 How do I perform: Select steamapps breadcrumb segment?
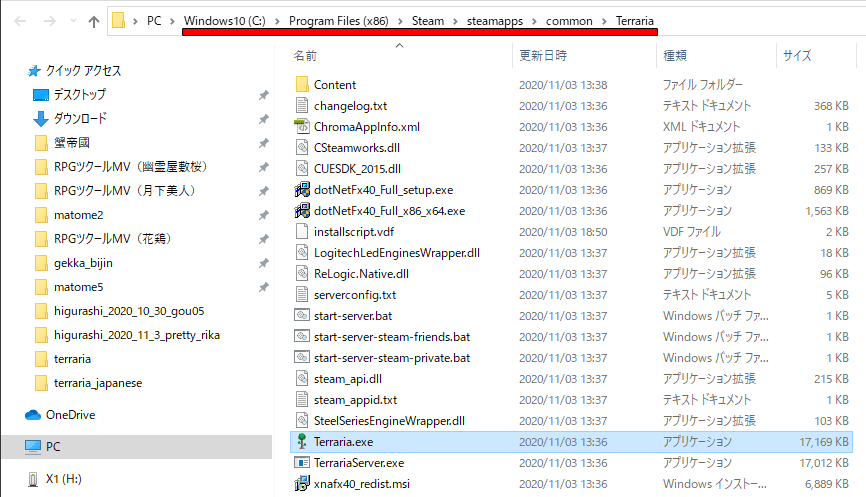click(x=494, y=21)
